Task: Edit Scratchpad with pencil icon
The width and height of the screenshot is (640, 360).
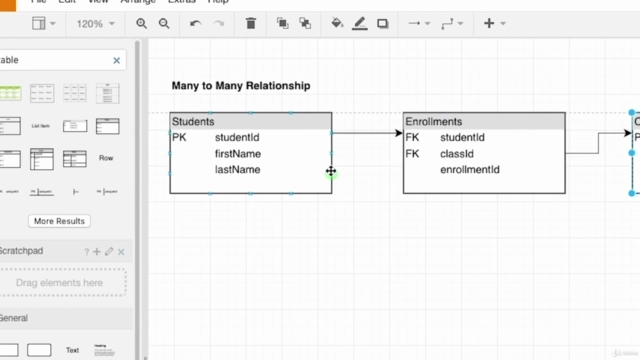Action: [109, 251]
